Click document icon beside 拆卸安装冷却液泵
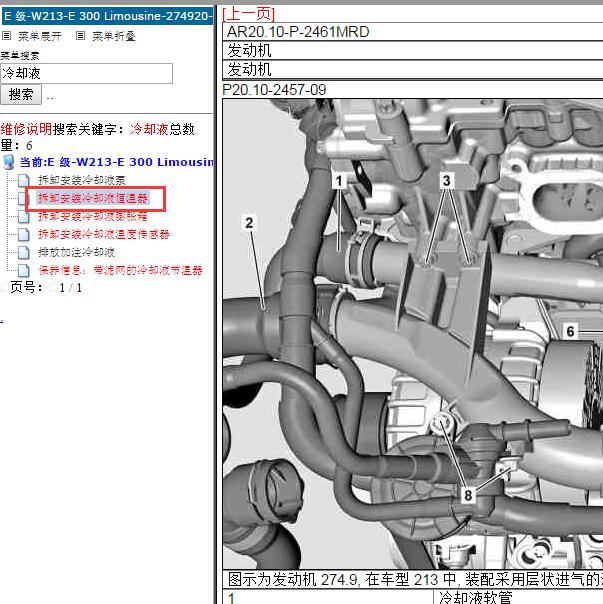Viewport: 603px width, 604px height. coord(24,180)
